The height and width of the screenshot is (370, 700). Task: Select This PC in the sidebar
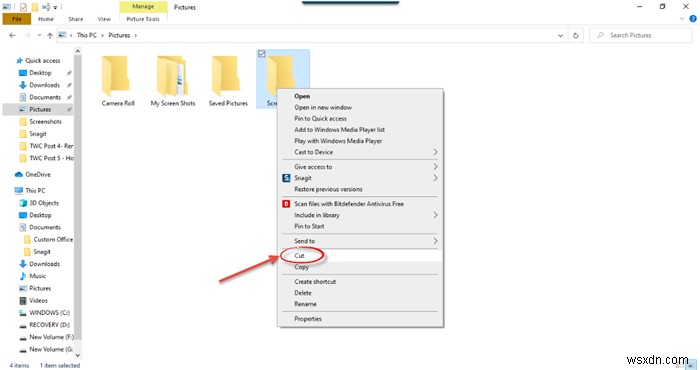[x=35, y=191]
